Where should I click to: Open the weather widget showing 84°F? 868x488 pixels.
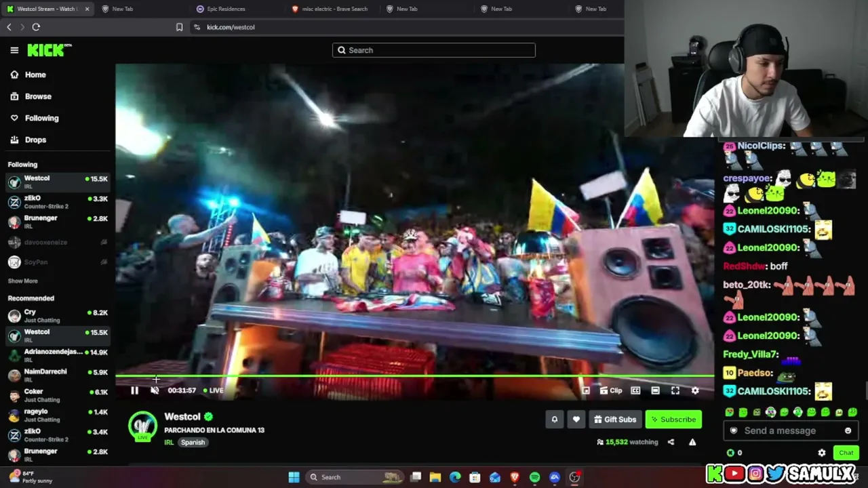[x=31, y=477]
